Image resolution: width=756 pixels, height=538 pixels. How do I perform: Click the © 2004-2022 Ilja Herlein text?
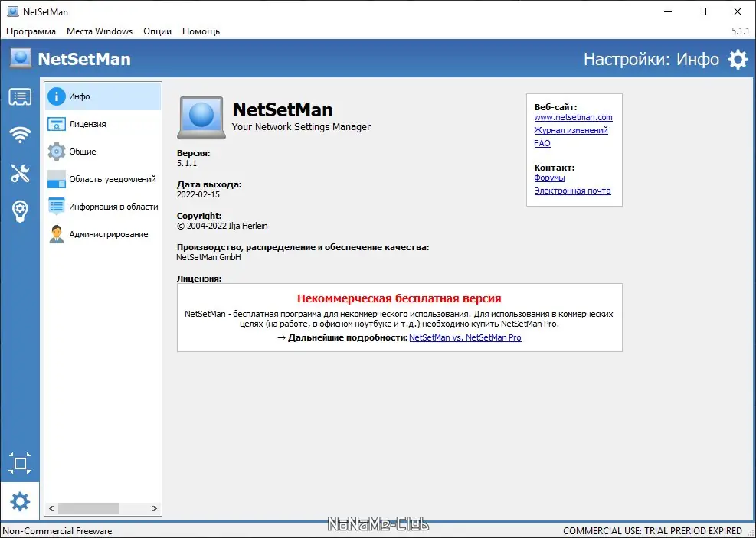click(x=222, y=226)
